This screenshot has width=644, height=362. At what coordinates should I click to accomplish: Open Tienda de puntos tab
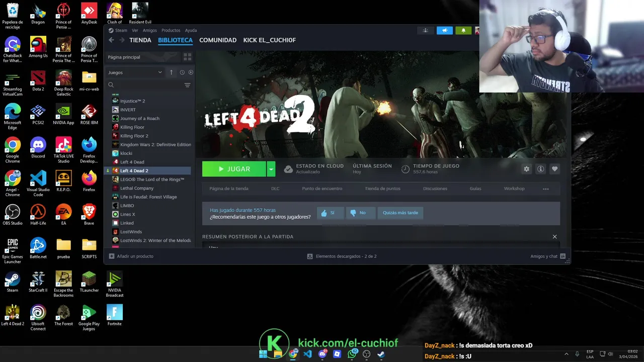pos(382,189)
